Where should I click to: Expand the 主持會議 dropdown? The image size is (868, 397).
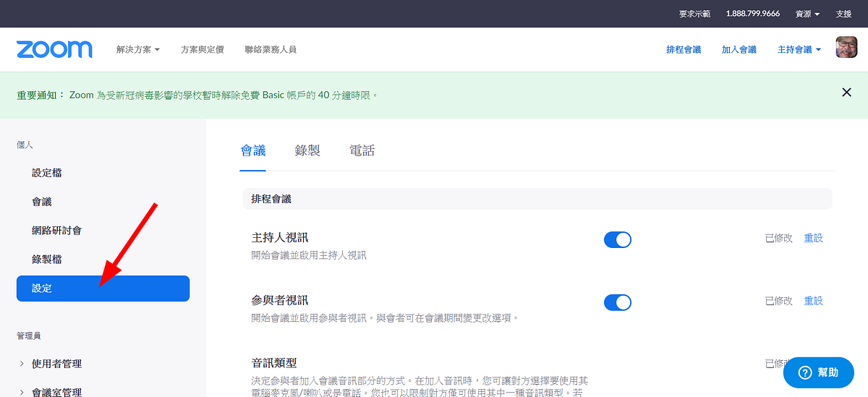pos(799,50)
